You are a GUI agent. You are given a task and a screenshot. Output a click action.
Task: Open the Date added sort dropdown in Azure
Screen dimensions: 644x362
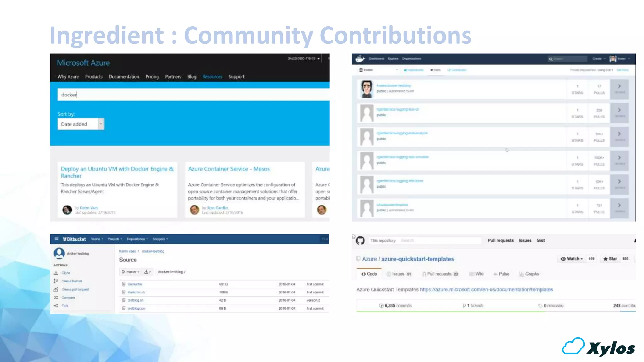(x=81, y=124)
